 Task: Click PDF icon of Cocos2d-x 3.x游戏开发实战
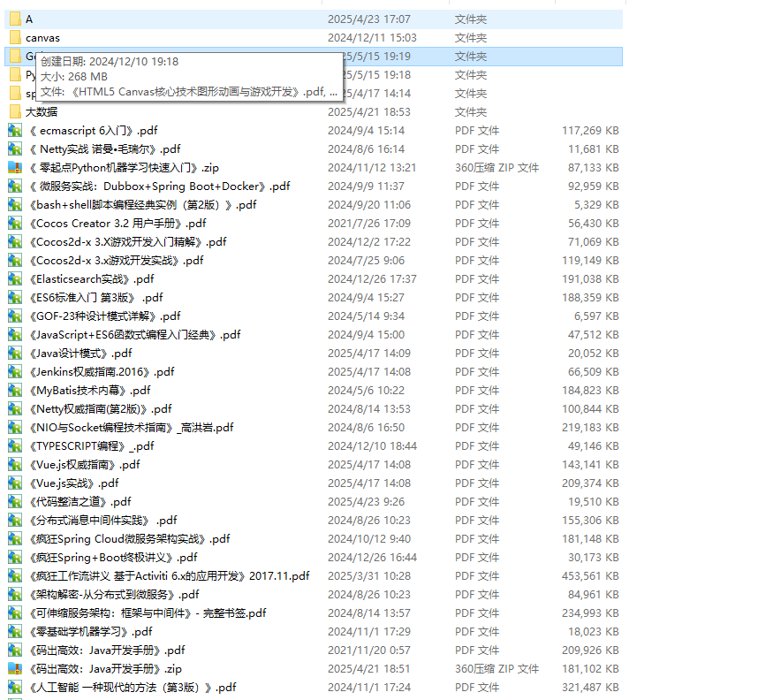[15, 261]
